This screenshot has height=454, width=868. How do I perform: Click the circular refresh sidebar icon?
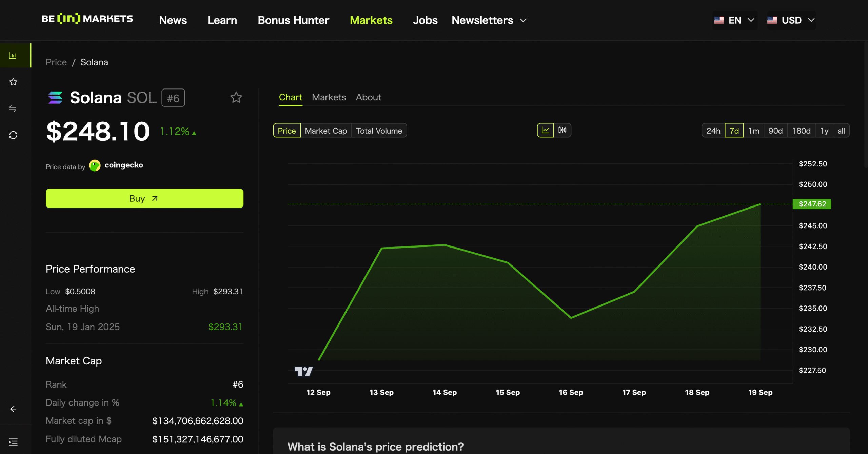coord(13,135)
